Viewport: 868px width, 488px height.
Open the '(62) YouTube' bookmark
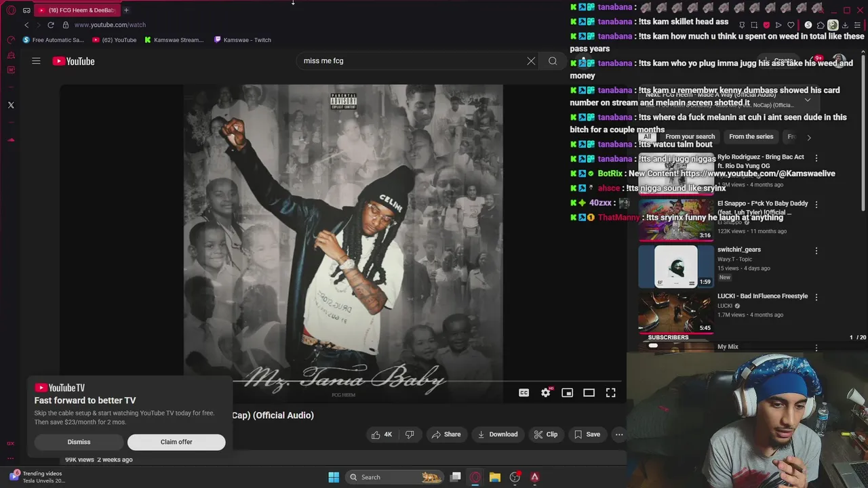[114, 40]
